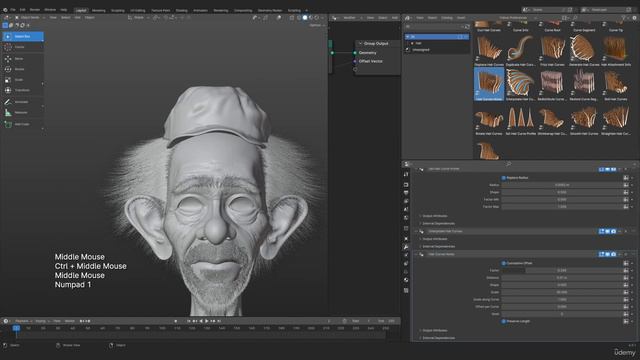Screen dimensions: 640x360
Task: Open the Render properties tab
Action: 406,185
